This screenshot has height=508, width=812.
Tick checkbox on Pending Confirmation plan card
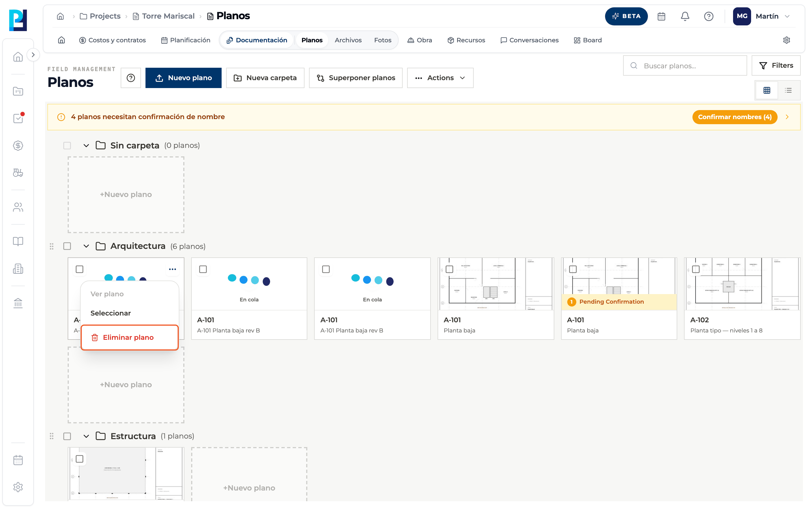coord(573,269)
